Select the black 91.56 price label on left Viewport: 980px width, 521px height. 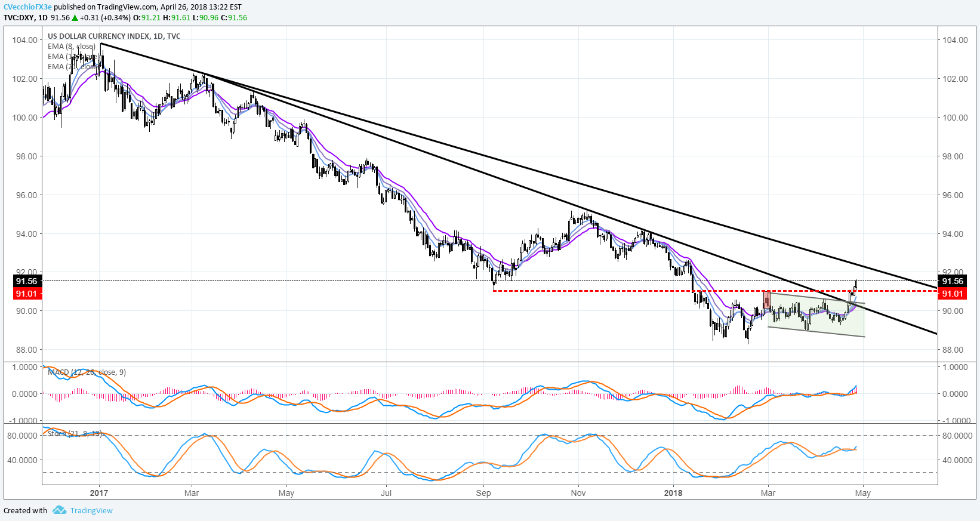(x=26, y=281)
